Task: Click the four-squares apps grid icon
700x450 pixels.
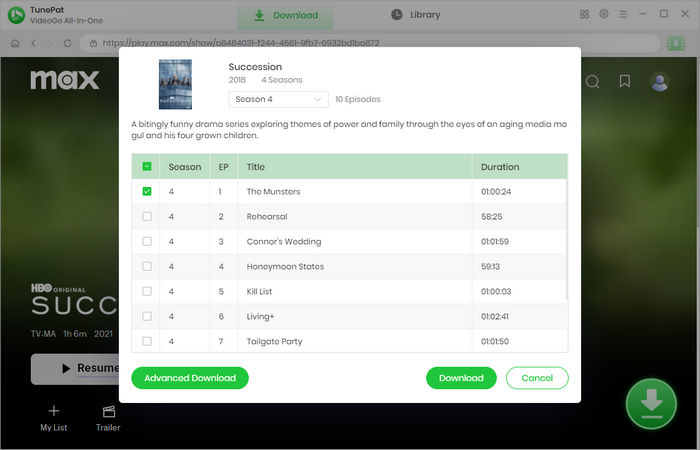Action: [x=584, y=15]
